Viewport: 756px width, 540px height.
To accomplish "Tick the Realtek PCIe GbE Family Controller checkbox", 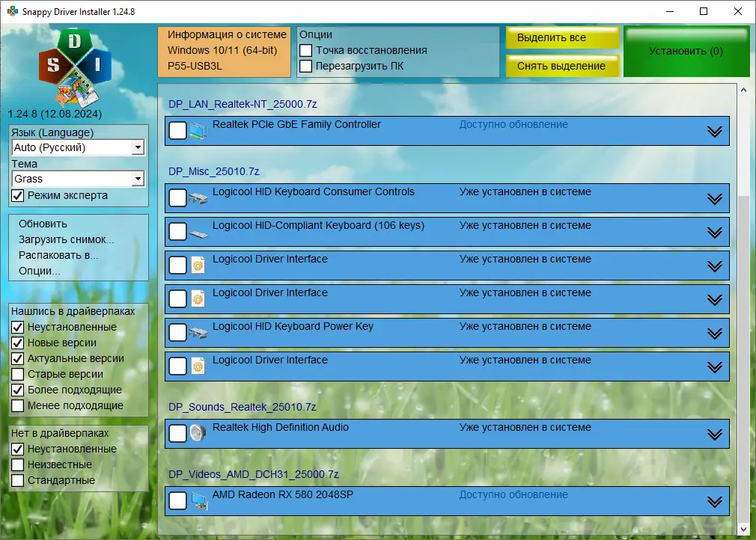I will coord(178,131).
